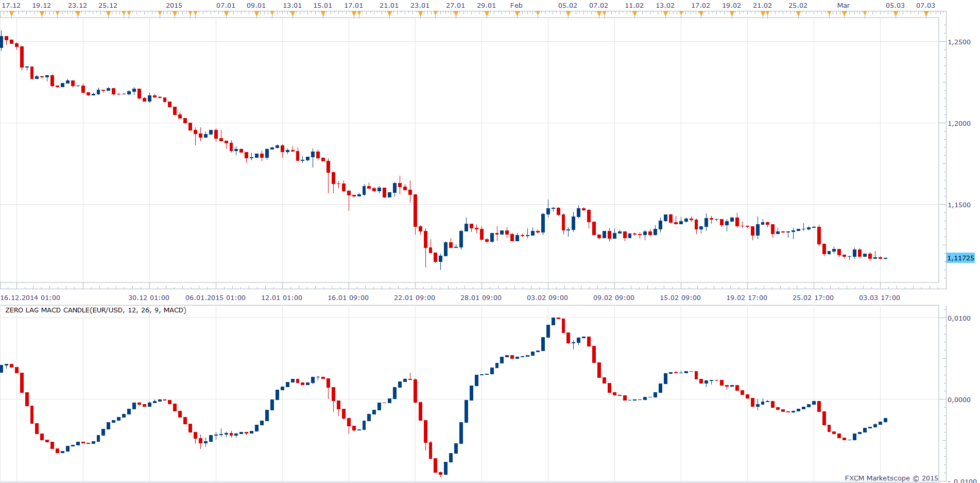Select the orange marker under the 23.12 label
The height and width of the screenshot is (483, 980).
click(x=78, y=14)
